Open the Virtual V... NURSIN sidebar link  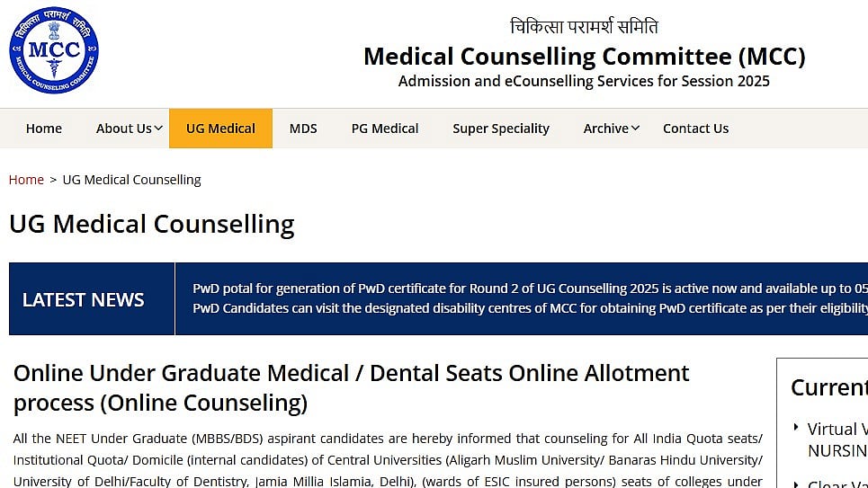pos(837,439)
